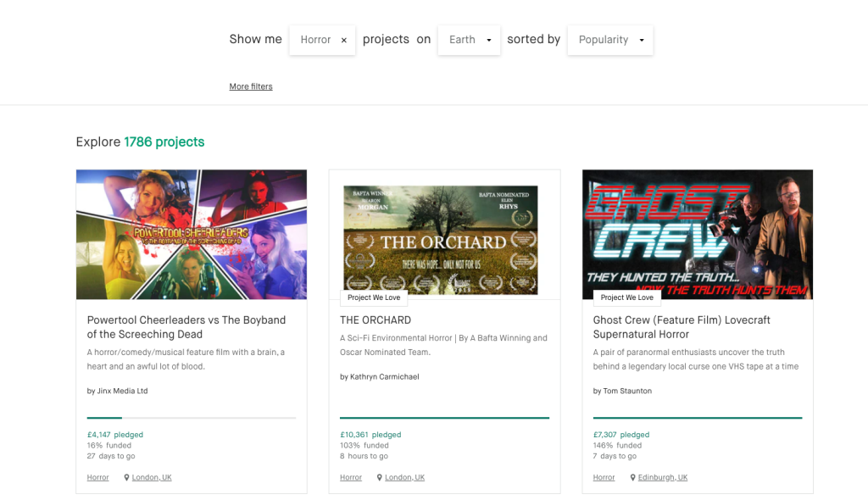
Task: Select Edinburgh, UK location link
Action: point(663,478)
